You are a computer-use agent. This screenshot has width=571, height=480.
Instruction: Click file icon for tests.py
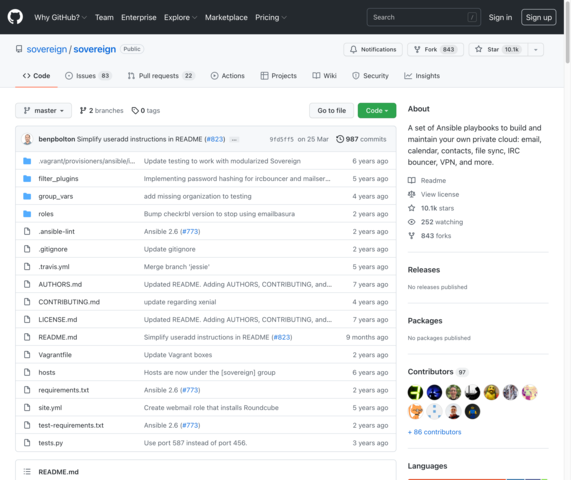(x=27, y=443)
